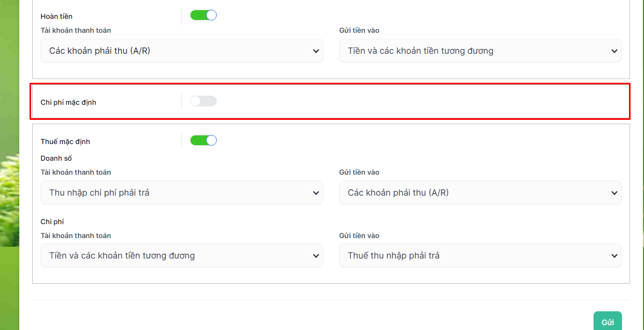Expand Doanh số's Gửi tiền vào dropdown
This screenshot has width=644, height=330.
click(x=480, y=192)
